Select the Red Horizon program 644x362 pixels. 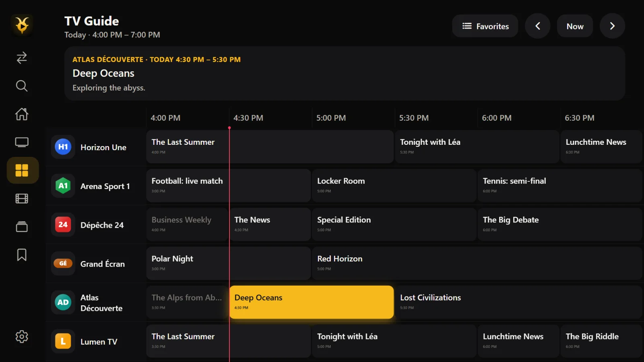477,263
